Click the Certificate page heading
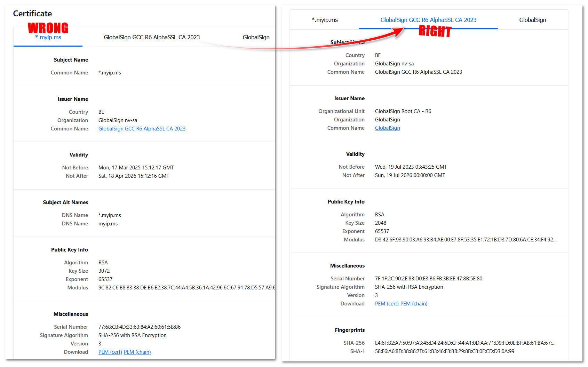The image size is (588, 367). pos(32,14)
